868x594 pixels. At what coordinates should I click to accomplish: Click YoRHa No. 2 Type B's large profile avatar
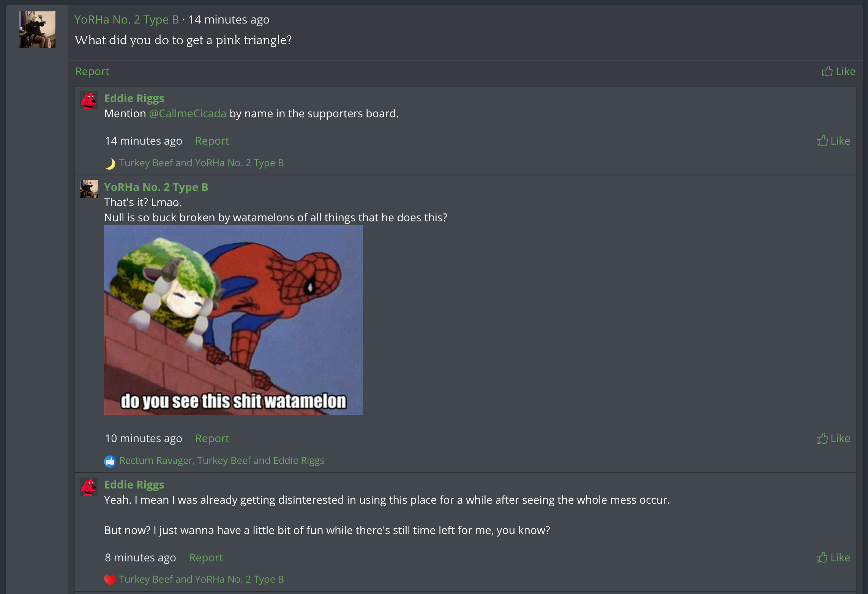[37, 30]
